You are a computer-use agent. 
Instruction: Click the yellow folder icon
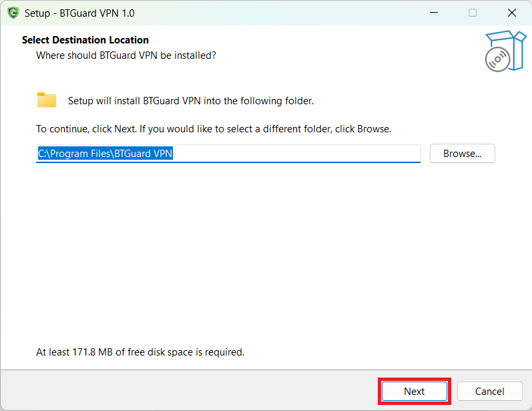point(46,100)
